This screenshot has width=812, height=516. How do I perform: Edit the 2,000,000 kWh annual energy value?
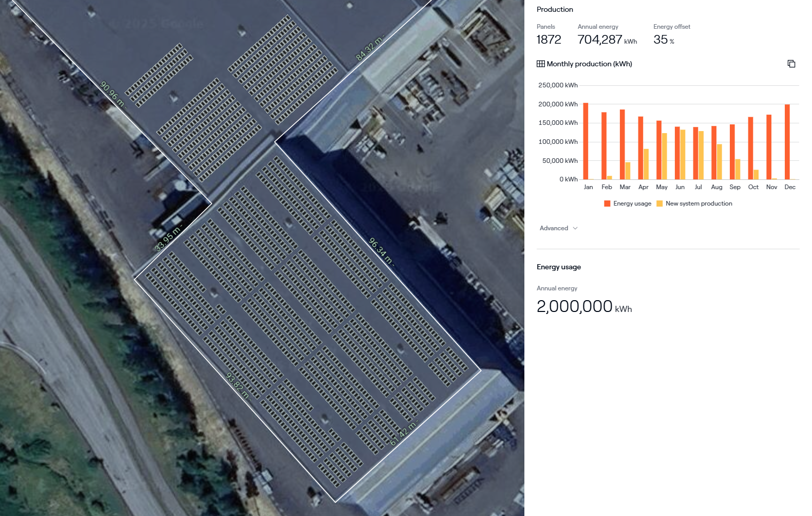[x=574, y=306]
